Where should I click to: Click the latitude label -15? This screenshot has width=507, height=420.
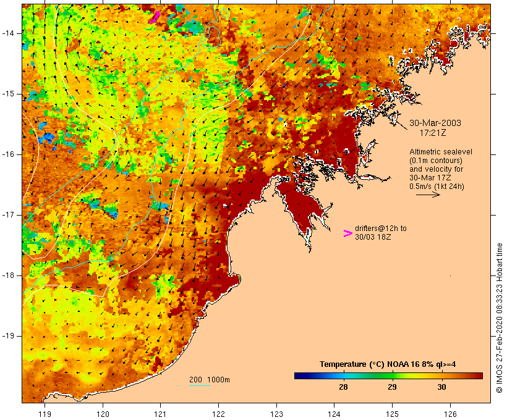pos(8,94)
